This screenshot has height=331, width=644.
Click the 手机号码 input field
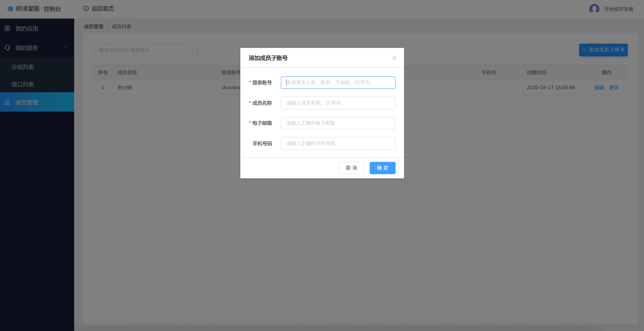[x=338, y=143]
